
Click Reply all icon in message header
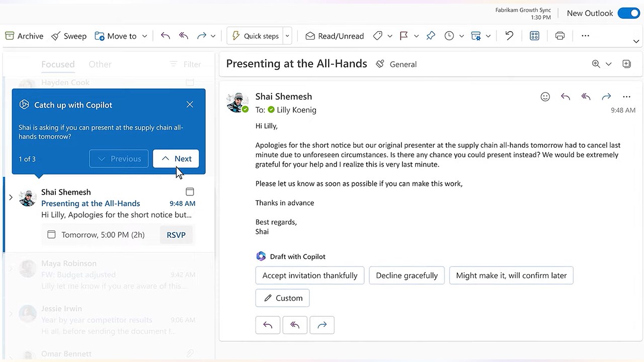586,97
